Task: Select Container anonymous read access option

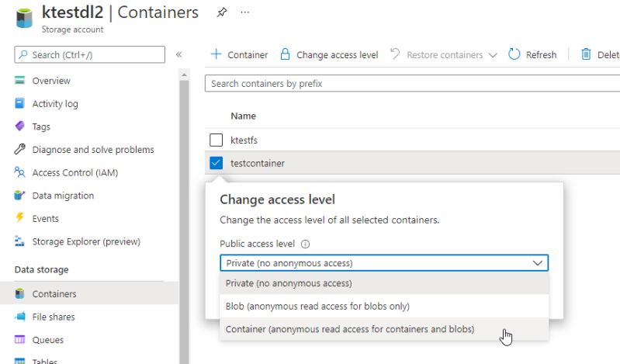Action: pyautogui.click(x=350, y=329)
